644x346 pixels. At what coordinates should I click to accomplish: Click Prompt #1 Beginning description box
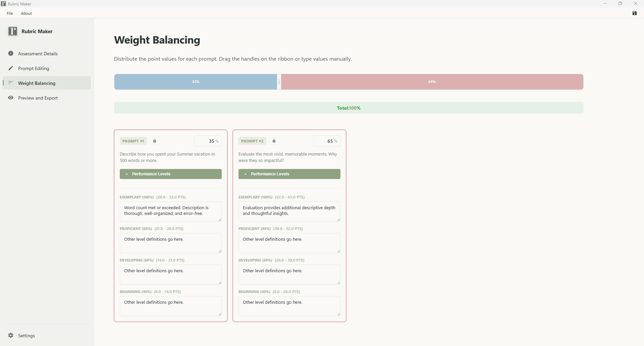[x=171, y=306]
